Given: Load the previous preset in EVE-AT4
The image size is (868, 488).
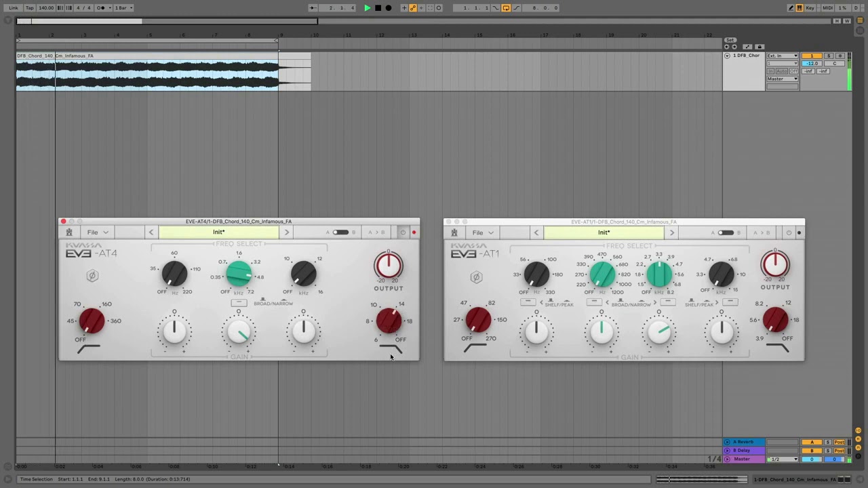Looking at the screenshot, I should click(151, 232).
